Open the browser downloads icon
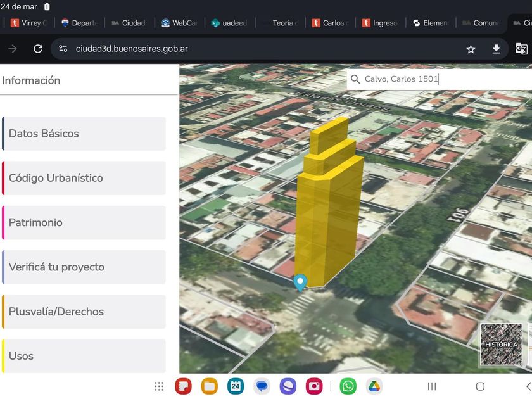Image resolution: width=532 pixels, height=399 pixels. pyautogui.click(x=497, y=49)
